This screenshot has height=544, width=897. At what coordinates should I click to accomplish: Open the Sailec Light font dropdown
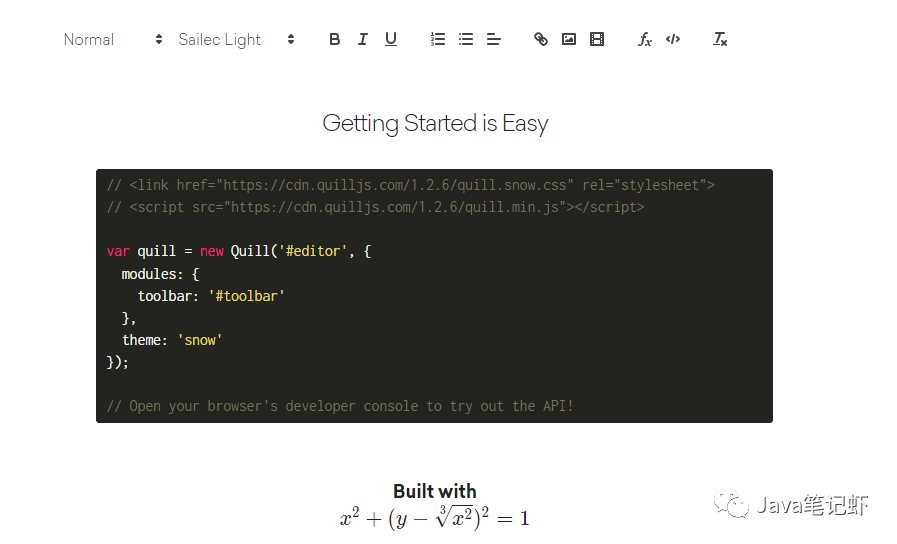236,39
